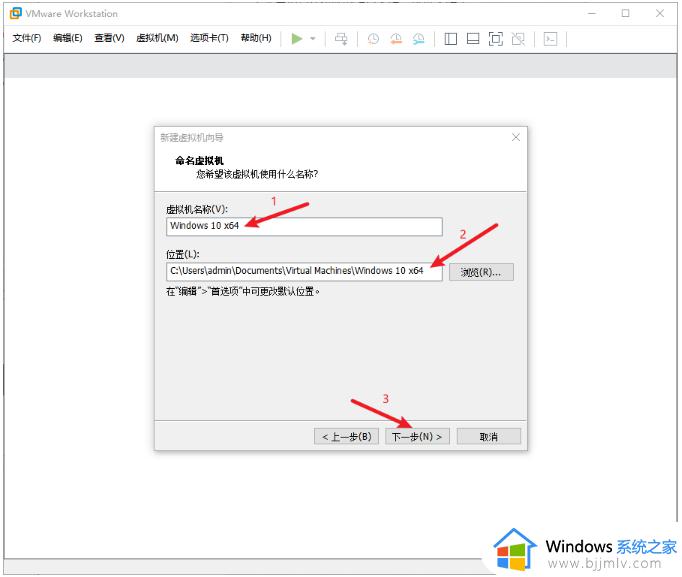Image resolution: width=682 pixels, height=577 pixels.
Task: Open the 文件(F) menu
Action: coord(27,38)
